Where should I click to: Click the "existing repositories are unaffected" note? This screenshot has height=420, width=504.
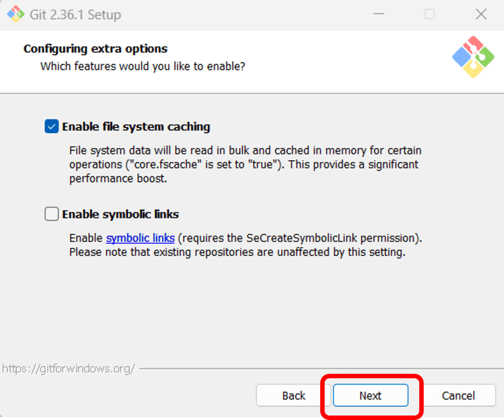coord(237,253)
